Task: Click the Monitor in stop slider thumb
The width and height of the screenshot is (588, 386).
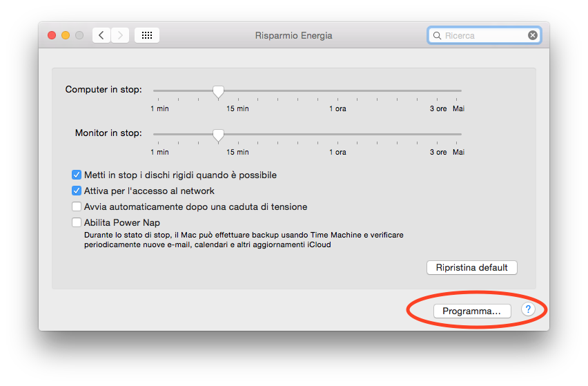Action: click(x=218, y=135)
